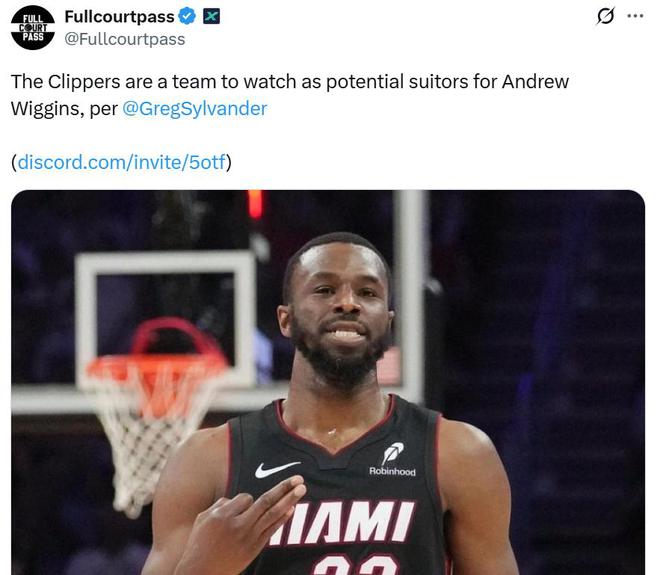Click the blue verified checkmark badge

pyautogui.click(x=187, y=16)
